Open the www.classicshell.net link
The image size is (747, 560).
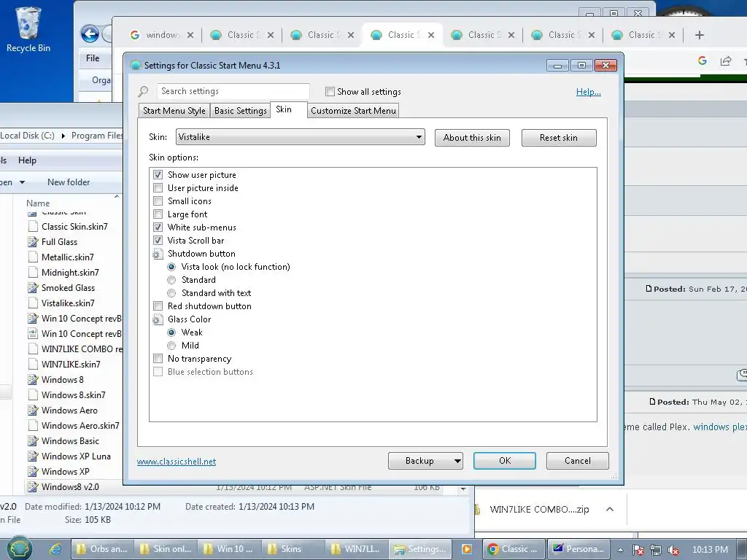[x=177, y=462]
